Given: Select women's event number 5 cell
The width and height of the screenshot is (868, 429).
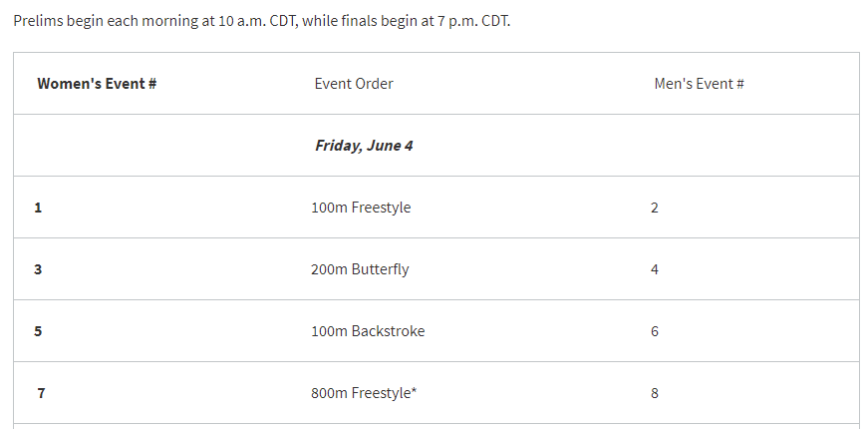Looking at the screenshot, I should pyautogui.click(x=38, y=331).
